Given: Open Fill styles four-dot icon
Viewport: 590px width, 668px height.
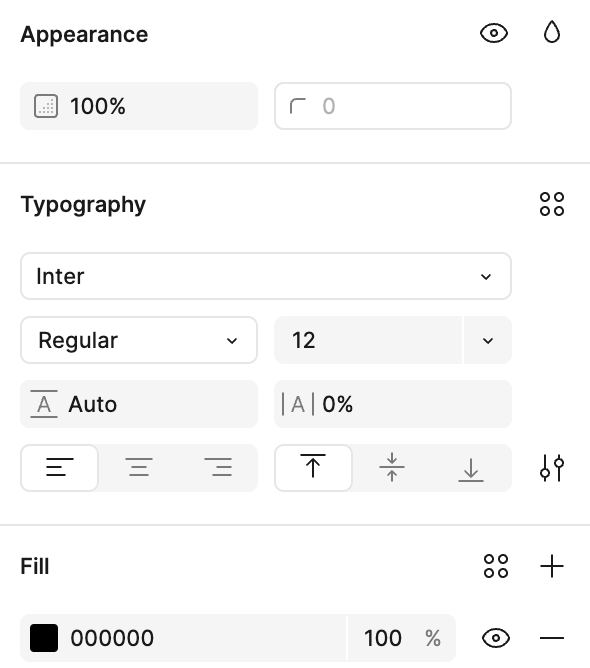Looking at the screenshot, I should pos(496,566).
